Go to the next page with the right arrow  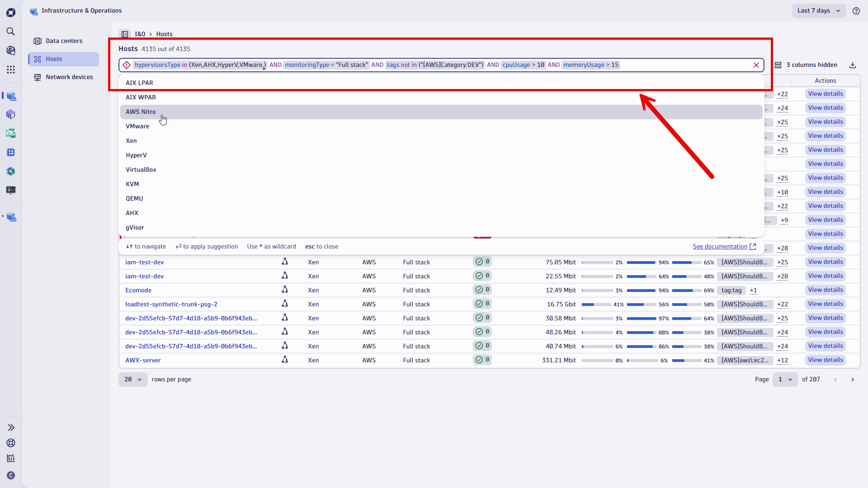click(853, 380)
